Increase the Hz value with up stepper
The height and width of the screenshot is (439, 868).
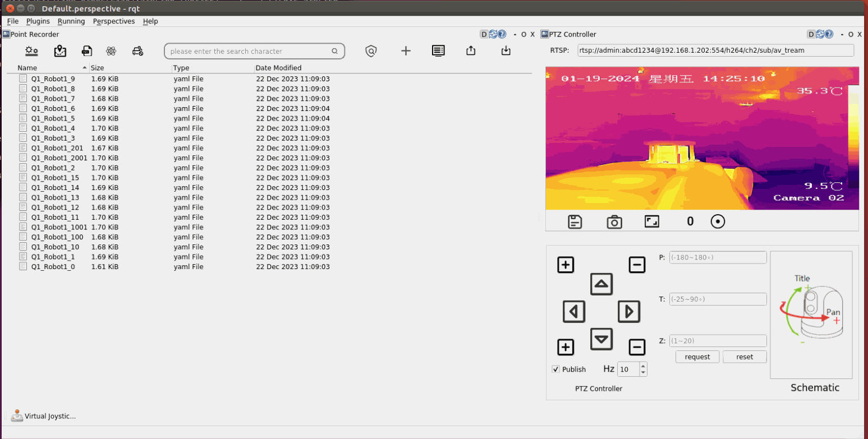coord(643,366)
